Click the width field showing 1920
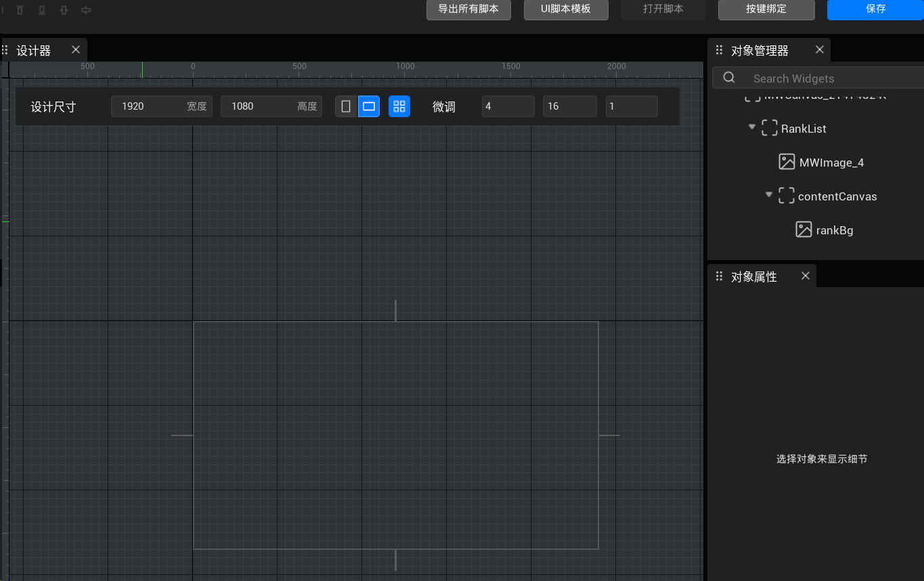The image size is (924, 581). point(162,106)
